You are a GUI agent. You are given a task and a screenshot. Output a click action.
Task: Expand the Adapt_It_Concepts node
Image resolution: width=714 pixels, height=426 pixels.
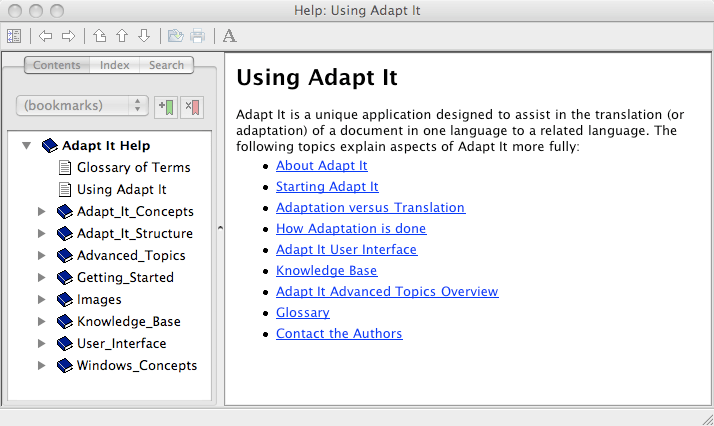41,212
